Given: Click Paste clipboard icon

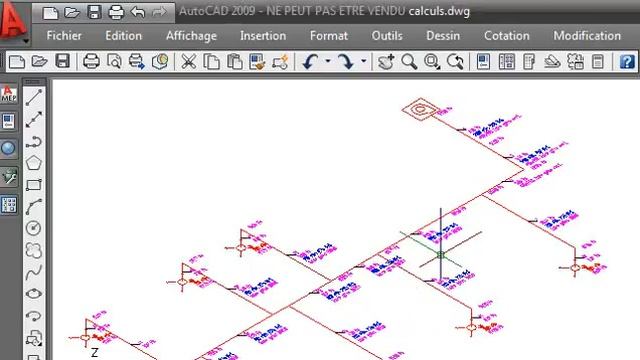Looking at the screenshot, I should point(235,62).
